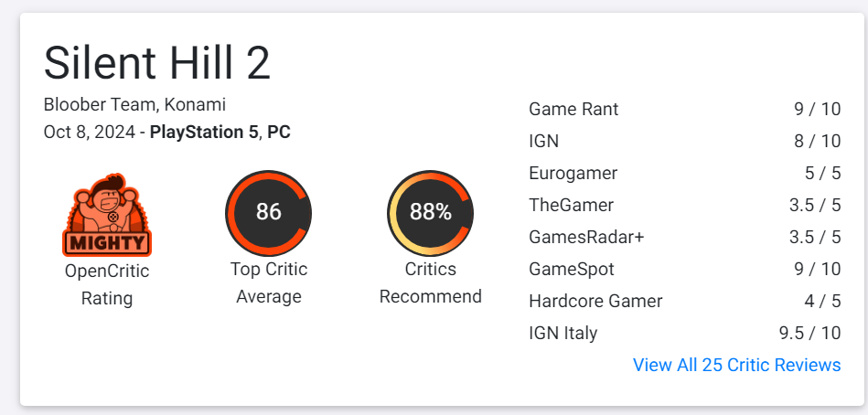Open the IGN review entry
The image size is (868, 415).
click(543, 141)
